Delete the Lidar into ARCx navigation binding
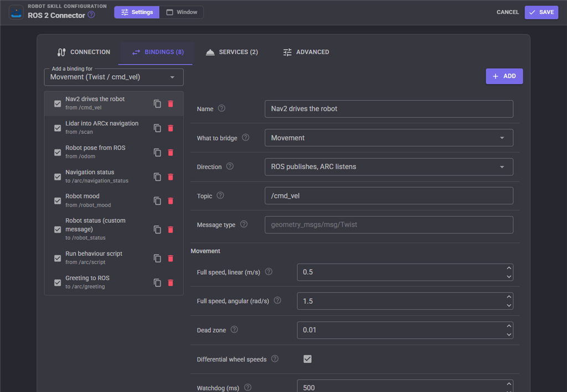 click(171, 128)
